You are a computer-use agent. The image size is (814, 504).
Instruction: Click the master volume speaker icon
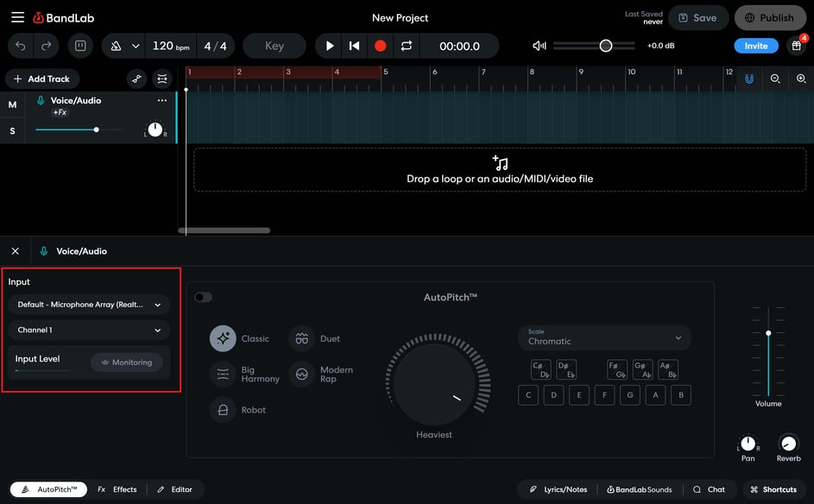coord(540,46)
